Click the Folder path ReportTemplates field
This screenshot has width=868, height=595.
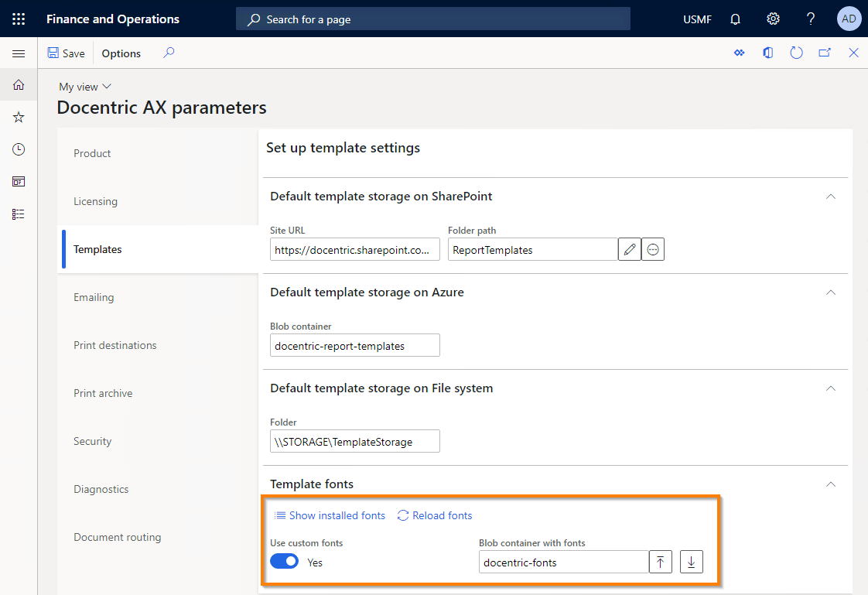(x=532, y=250)
